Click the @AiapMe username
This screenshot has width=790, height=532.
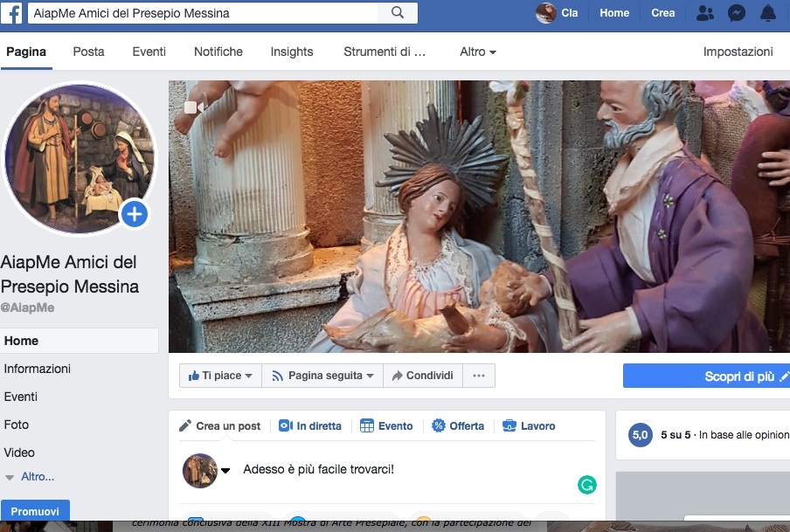[x=28, y=307]
